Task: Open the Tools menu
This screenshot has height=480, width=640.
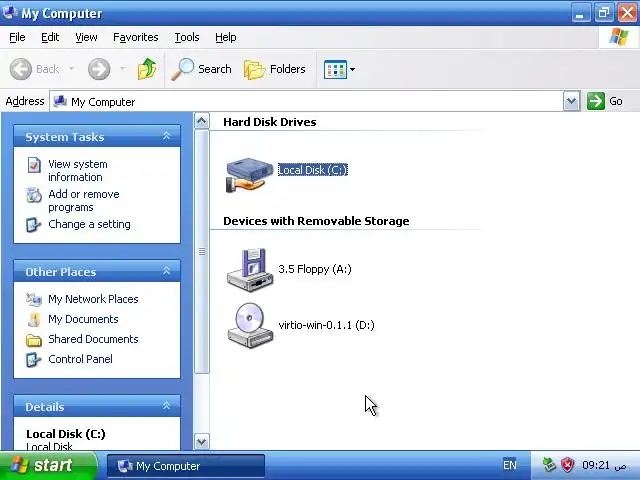Action: pos(187,37)
